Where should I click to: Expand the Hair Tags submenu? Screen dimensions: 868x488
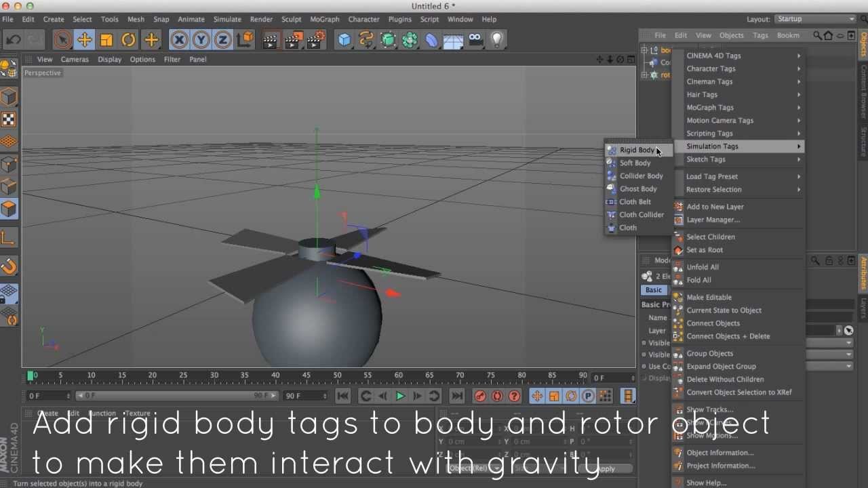coord(740,94)
